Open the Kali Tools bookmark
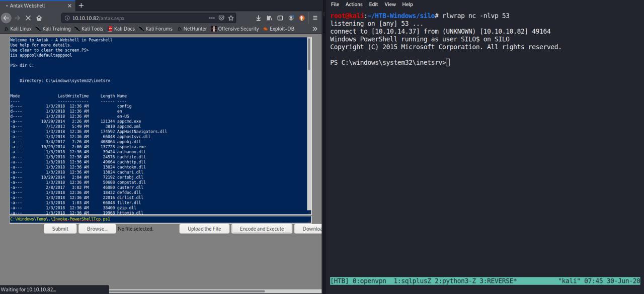Viewport: 644px width, 294px height. 89,29
